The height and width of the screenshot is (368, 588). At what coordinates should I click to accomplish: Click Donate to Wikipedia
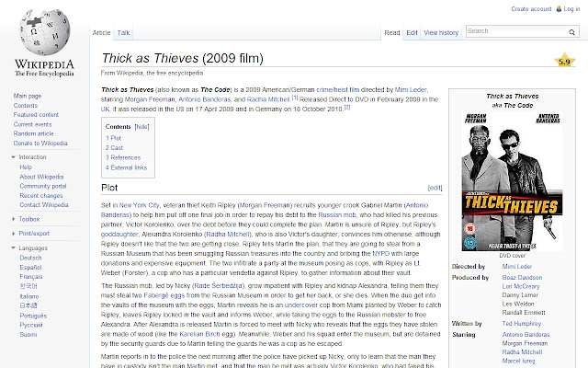[x=40, y=144]
